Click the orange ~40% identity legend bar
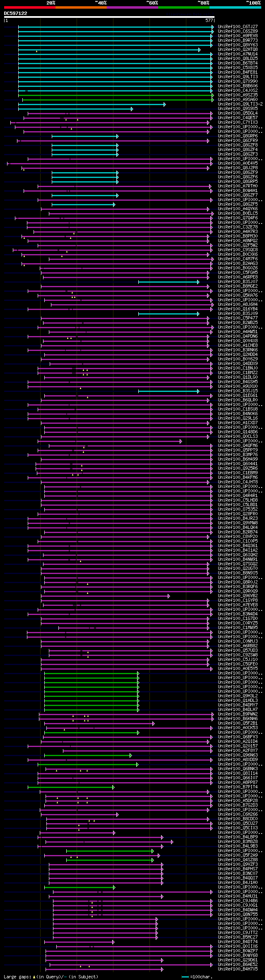The width and height of the screenshot is (265, 980). click(x=81, y=7)
